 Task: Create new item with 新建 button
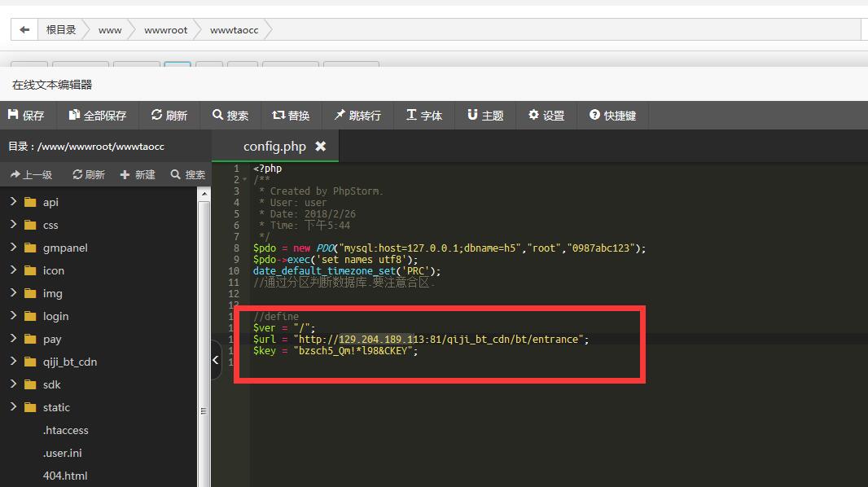click(x=137, y=174)
